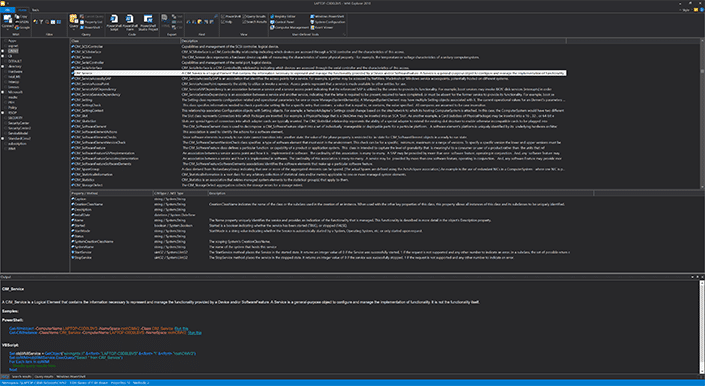The width and height of the screenshot is (705, 386).
Task: Click the CIM_Sensor class row icon
Action: (x=73, y=58)
